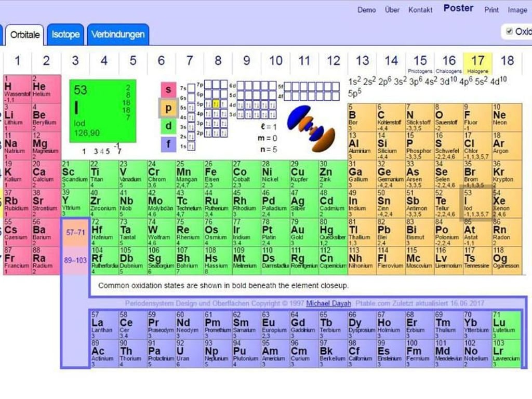Select the s orbital block button
Viewport: 532px width, 399px height.
(168, 90)
